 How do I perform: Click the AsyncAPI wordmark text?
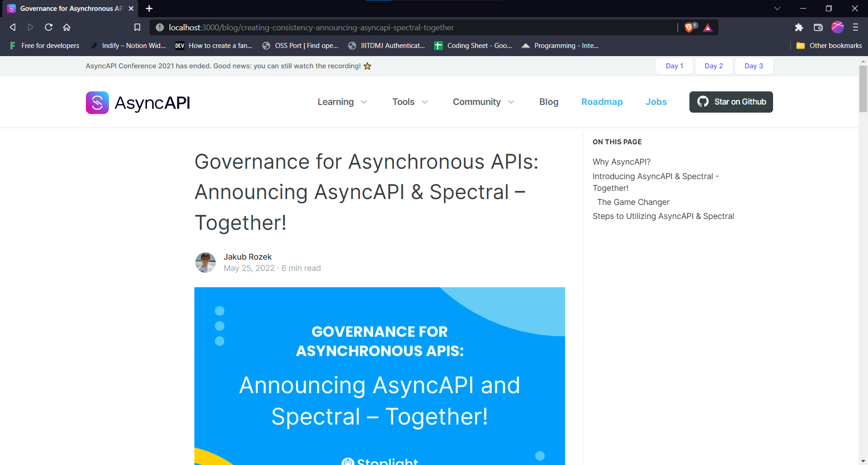152,103
